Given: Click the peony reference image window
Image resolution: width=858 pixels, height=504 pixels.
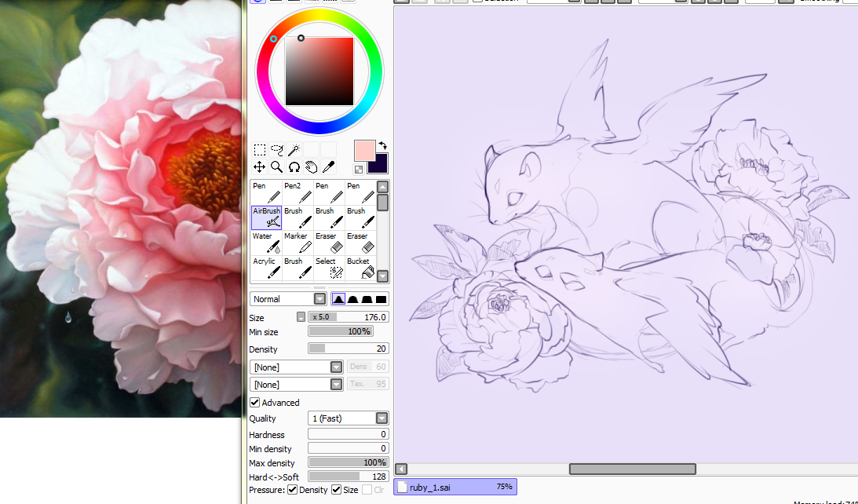Looking at the screenshot, I should (x=120, y=209).
